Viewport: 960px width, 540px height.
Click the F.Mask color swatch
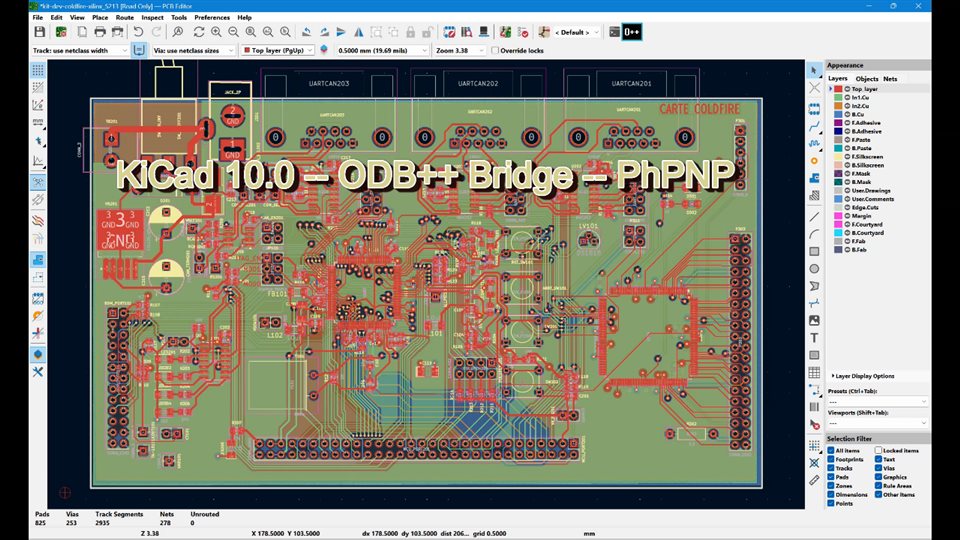coord(838,173)
